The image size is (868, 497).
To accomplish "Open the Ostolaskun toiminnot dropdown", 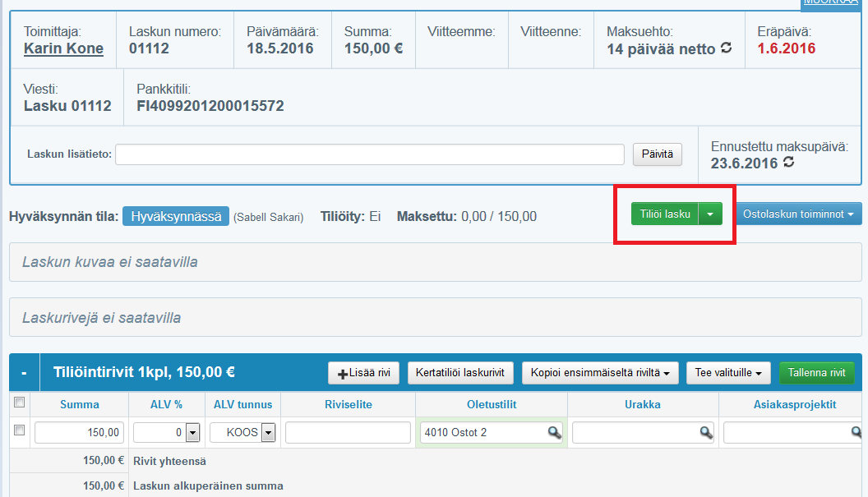I will tap(798, 214).
